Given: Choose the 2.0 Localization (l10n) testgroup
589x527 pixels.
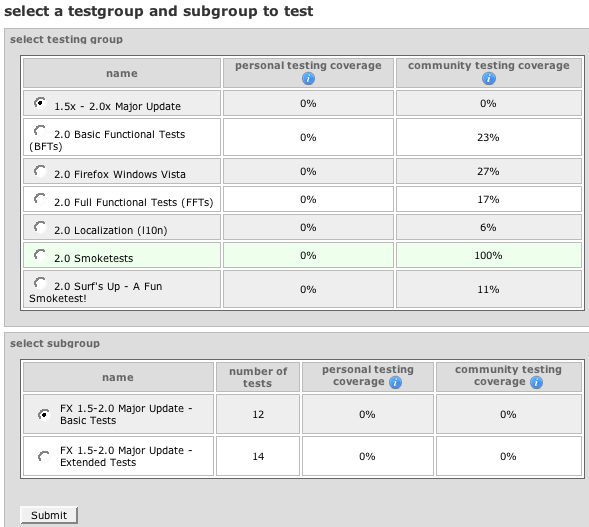Looking at the screenshot, I should pyautogui.click(x=40, y=227).
